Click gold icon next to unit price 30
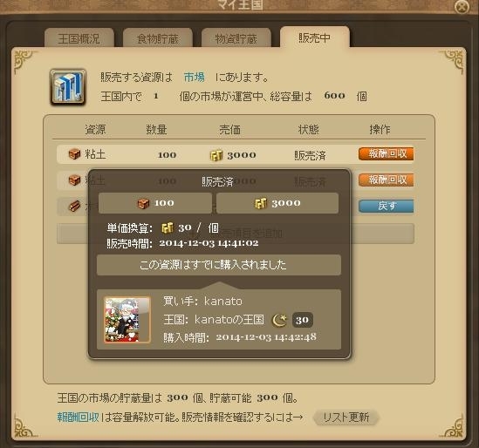Viewport: 479px width, 448px height. tap(168, 227)
